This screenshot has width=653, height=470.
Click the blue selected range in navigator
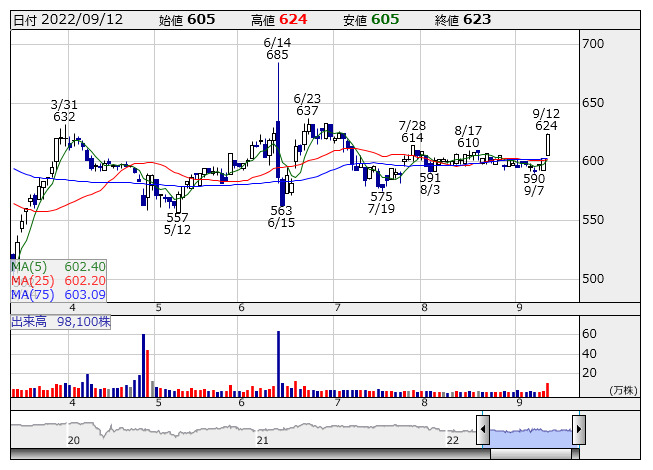pos(531,437)
